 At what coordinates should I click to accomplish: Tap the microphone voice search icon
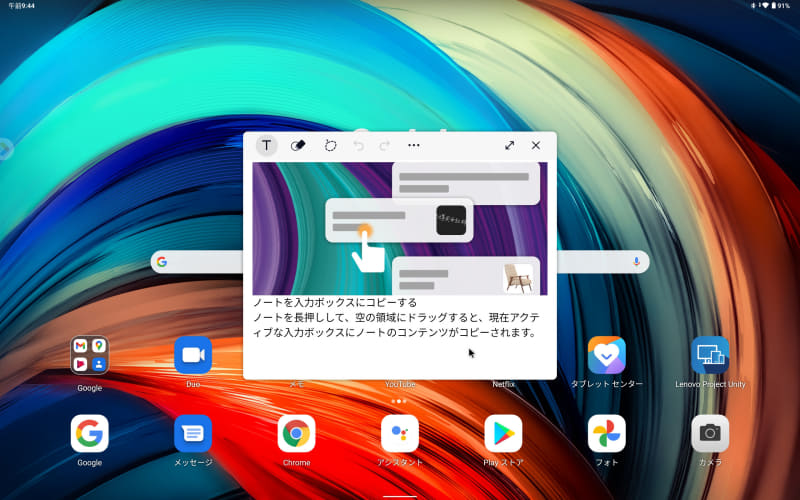[x=636, y=262]
